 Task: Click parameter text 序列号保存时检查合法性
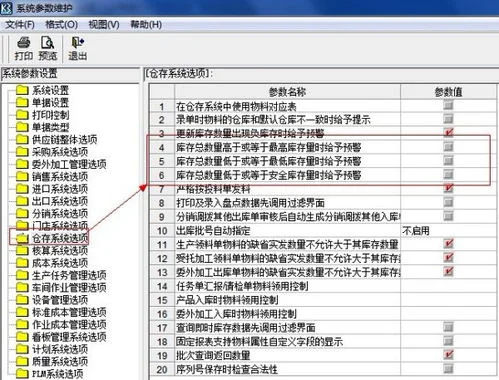pyautogui.click(x=227, y=369)
